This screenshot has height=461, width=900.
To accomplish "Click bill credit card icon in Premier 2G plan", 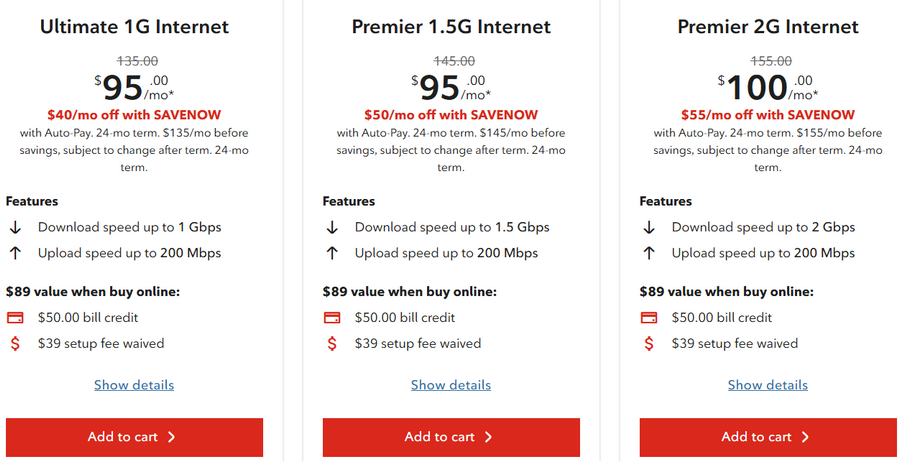I will coord(649,318).
